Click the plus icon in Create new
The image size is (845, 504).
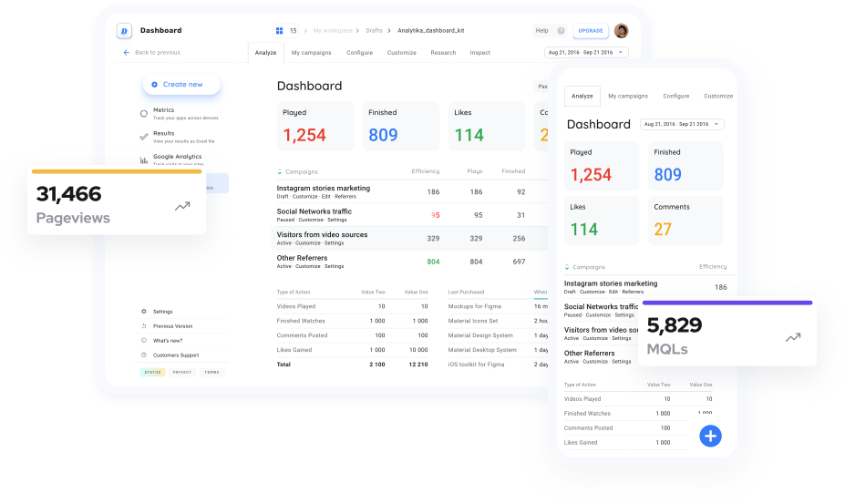tap(155, 85)
